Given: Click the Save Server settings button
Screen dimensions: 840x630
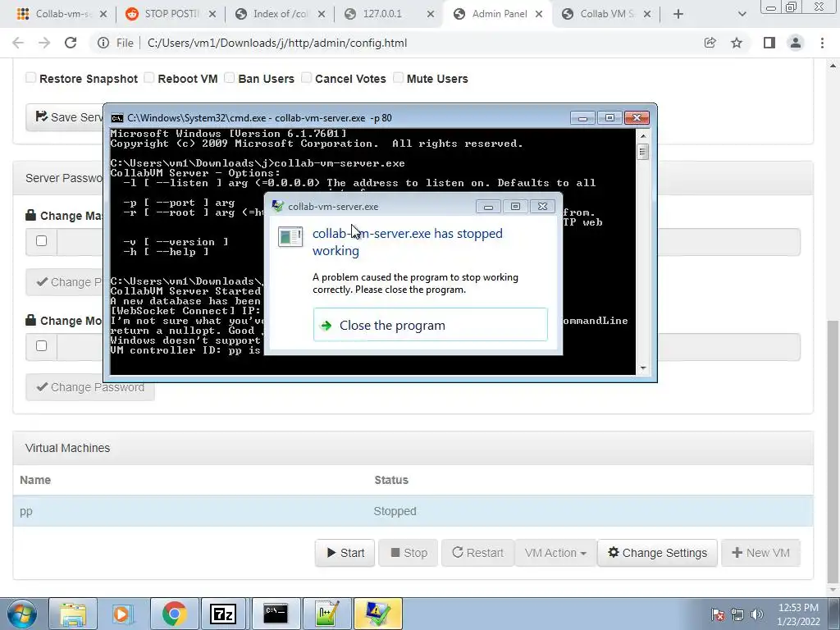Looking at the screenshot, I should 64,117.
